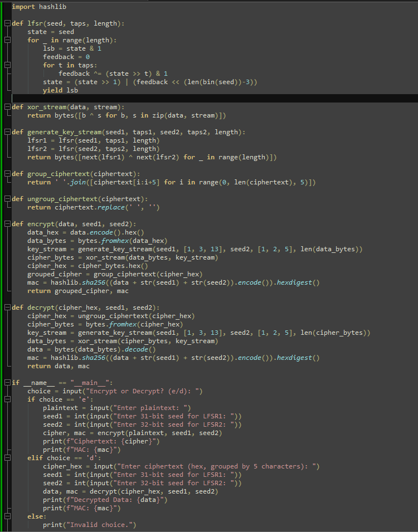Click the 'yield lsb' statement

click(60, 90)
